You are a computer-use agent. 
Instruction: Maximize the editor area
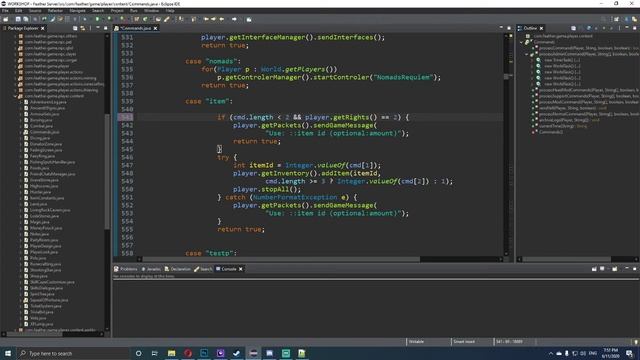[509, 28]
